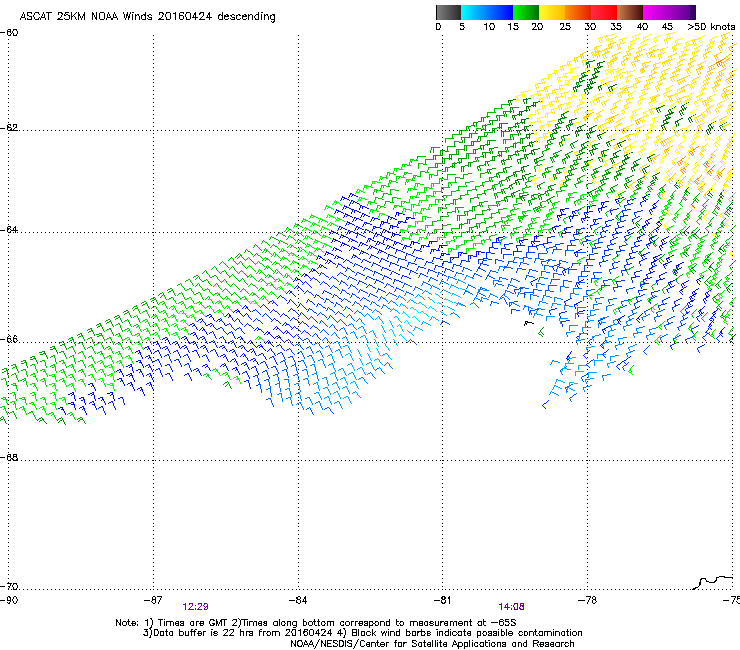
Task: Click the -66 latitude label
Action: pos(9,339)
